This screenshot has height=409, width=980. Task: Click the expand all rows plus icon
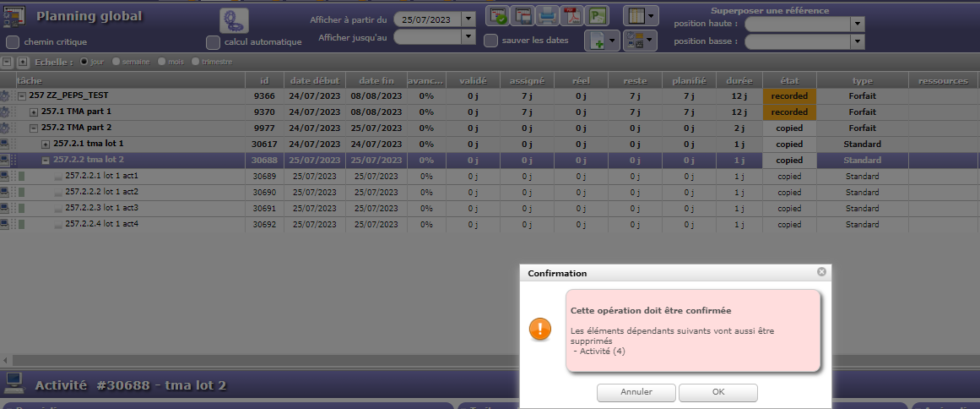click(22, 62)
